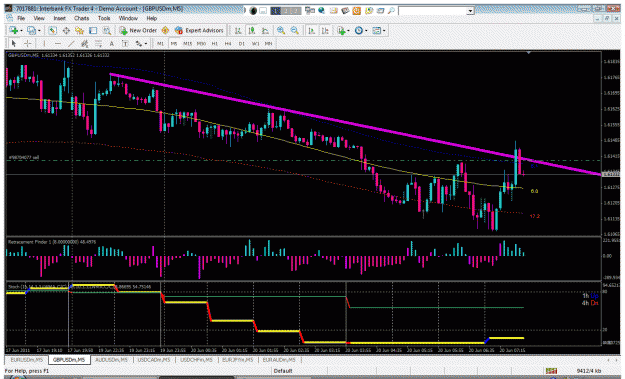This screenshot has height=379, width=625.
Task: Switch to H1 timeframe
Action: (214, 43)
